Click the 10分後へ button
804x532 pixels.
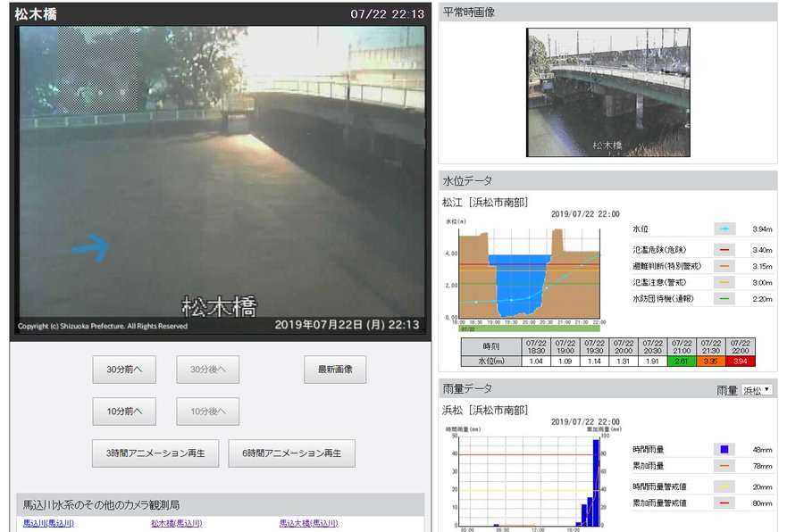click(x=207, y=411)
